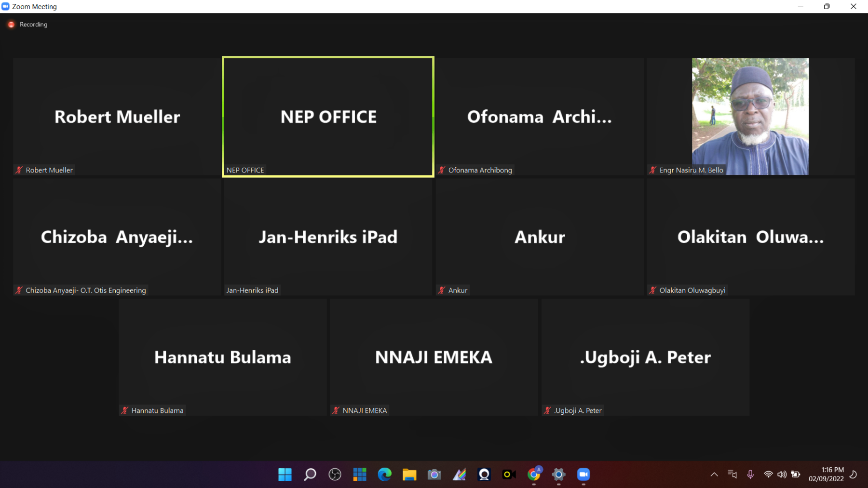868x488 pixels.
Task: Click NNAJI EMEKA's muted mic icon
Action: click(336, 410)
